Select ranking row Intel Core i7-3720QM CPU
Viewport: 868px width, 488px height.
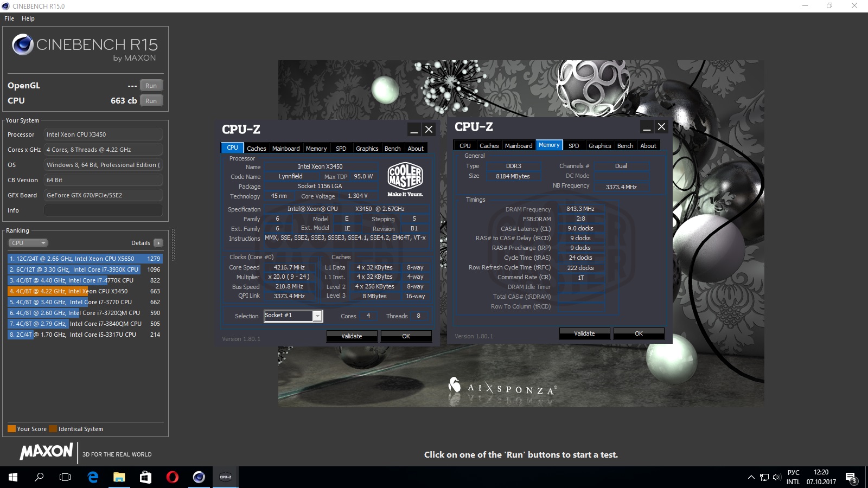tap(85, 313)
